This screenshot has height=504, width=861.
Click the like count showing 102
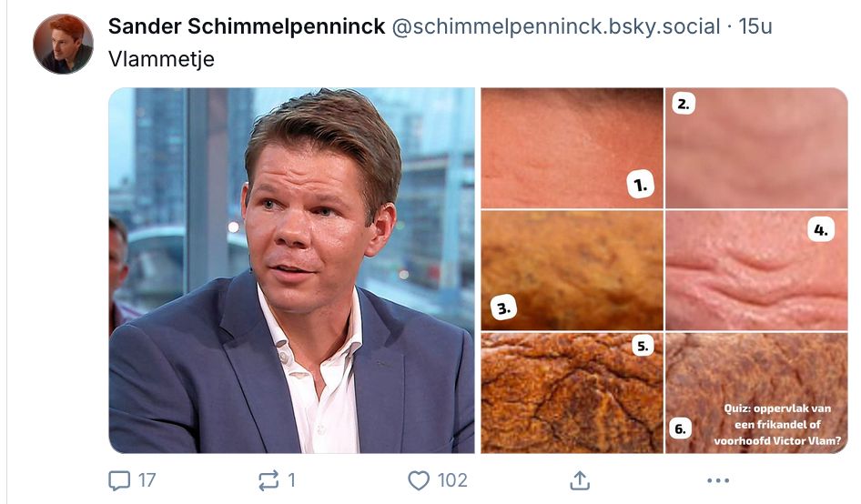click(x=451, y=479)
